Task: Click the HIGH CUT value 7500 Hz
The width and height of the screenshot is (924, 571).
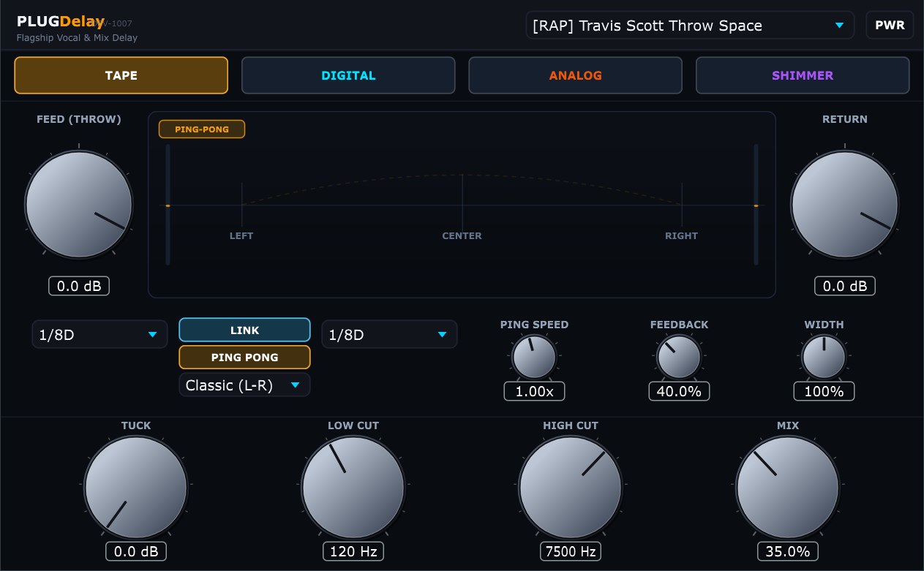Action: [x=571, y=551]
